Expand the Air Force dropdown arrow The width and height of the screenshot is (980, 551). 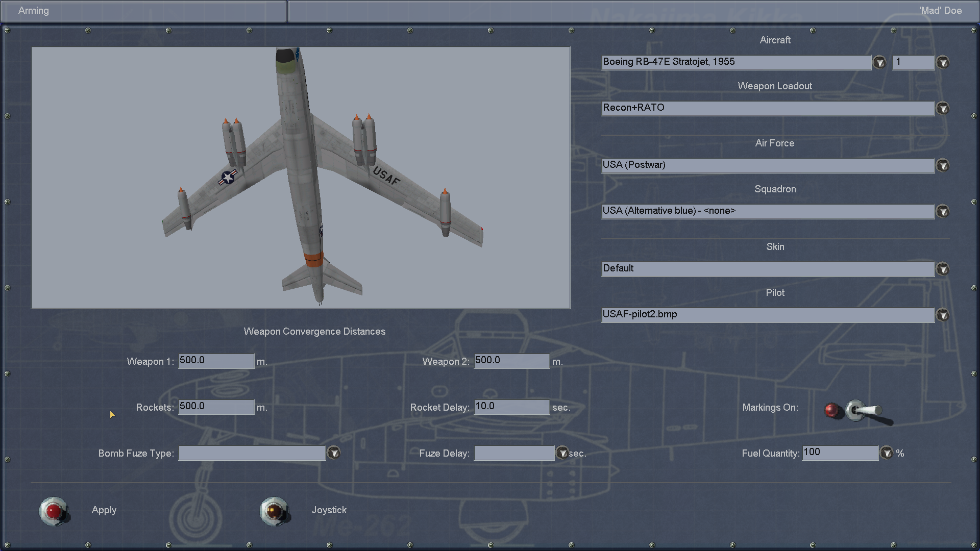point(942,166)
